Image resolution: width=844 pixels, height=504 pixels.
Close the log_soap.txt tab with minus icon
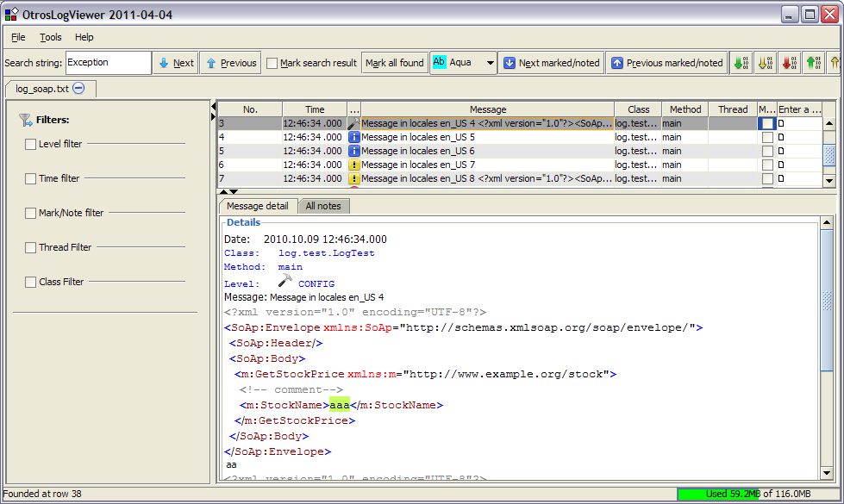(78, 88)
